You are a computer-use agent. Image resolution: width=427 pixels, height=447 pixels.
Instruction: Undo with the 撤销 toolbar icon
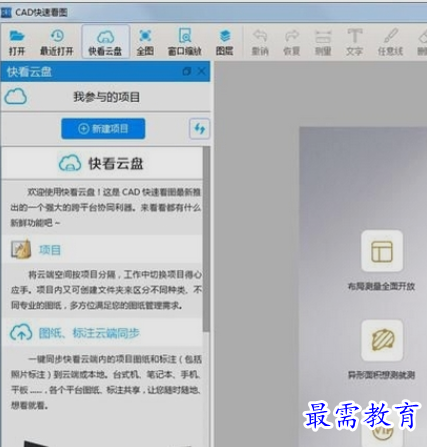pyautogui.click(x=260, y=42)
